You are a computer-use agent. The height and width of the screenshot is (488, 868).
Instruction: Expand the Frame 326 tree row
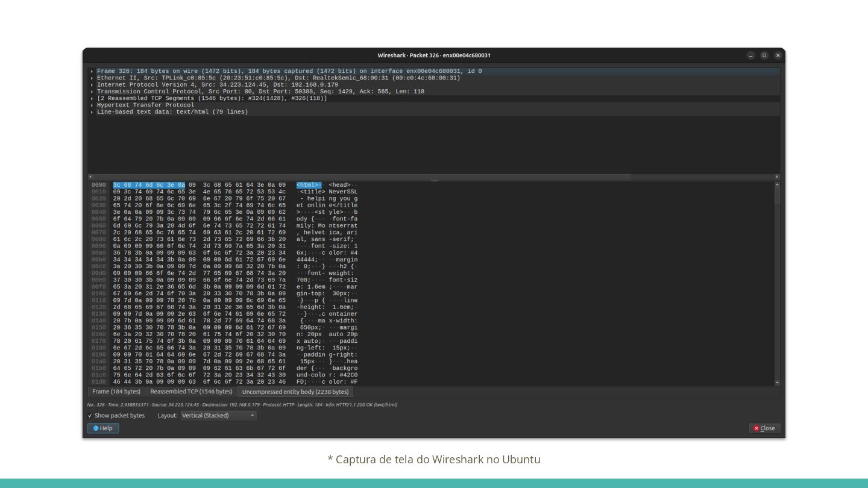pos(92,71)
